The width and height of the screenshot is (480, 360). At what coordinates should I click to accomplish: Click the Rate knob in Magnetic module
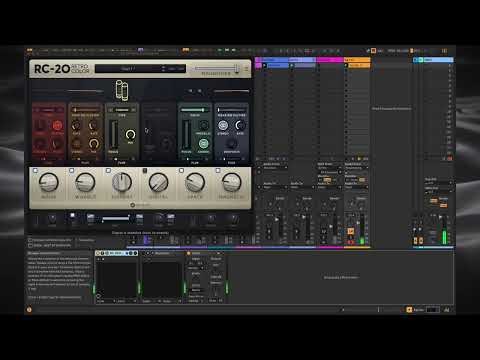tap(240, 126)
